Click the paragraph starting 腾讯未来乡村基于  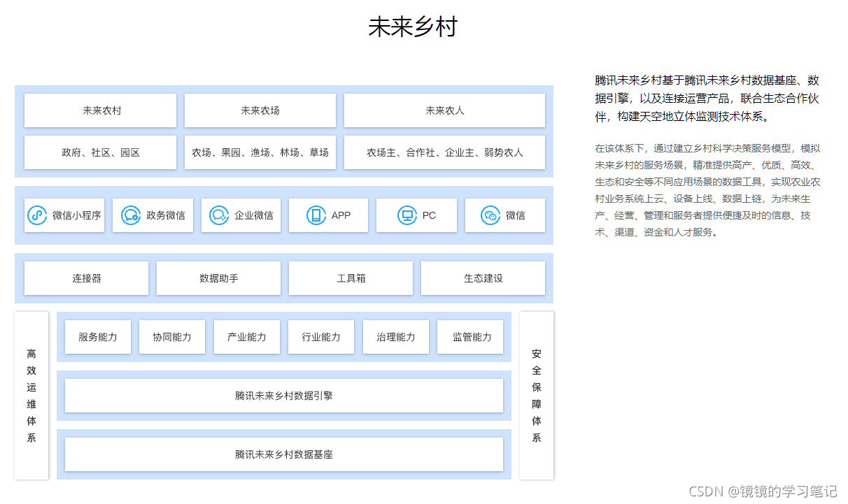(x=707, y=99)
